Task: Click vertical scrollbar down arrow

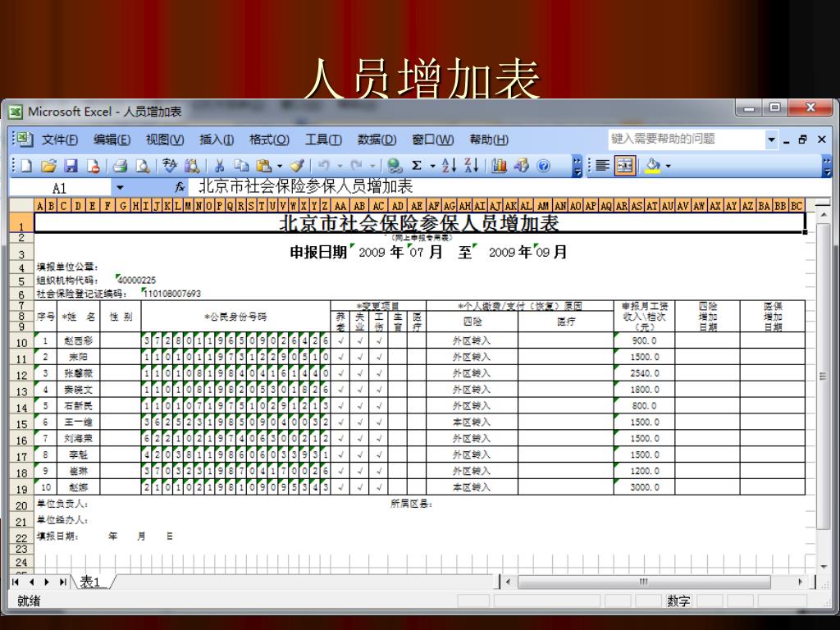Action: click(824, 567)
